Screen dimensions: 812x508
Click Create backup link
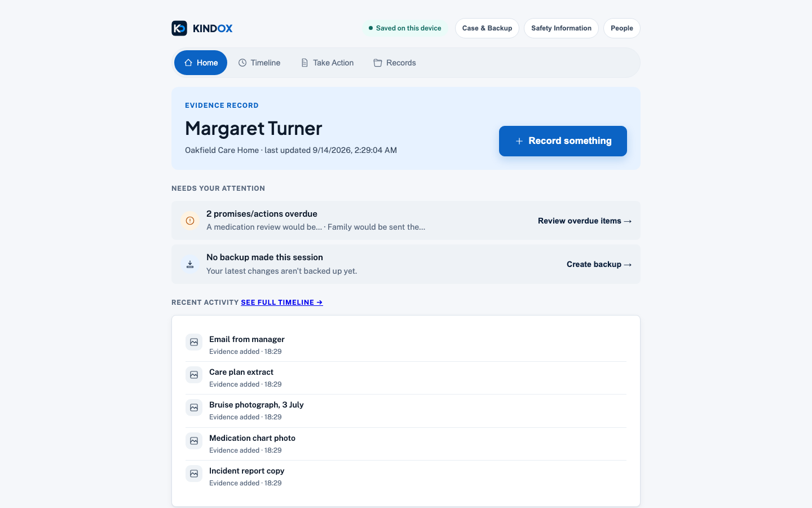599,264
